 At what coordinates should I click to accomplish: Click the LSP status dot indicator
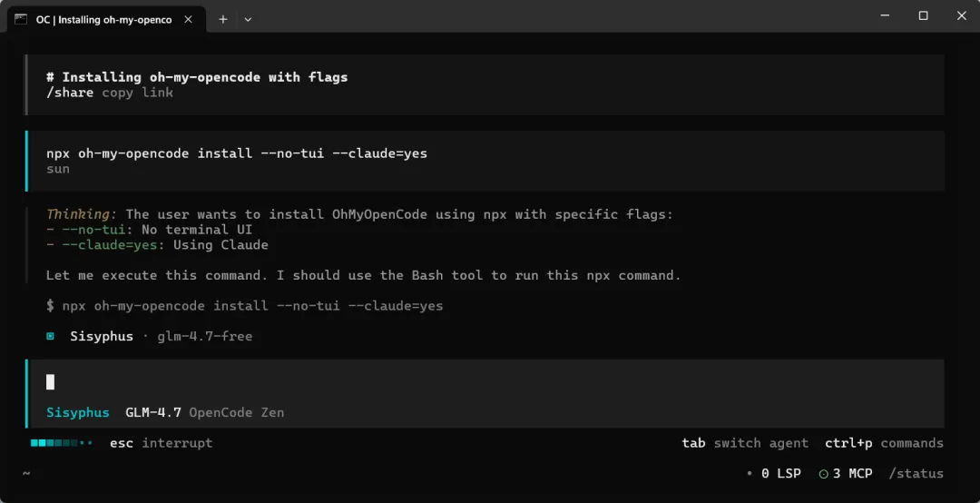pyautogui.click(x=749, y=473)
